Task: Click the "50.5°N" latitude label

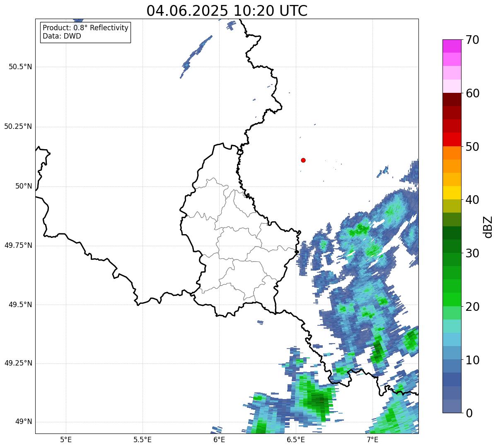Action: tap(20, 67)
